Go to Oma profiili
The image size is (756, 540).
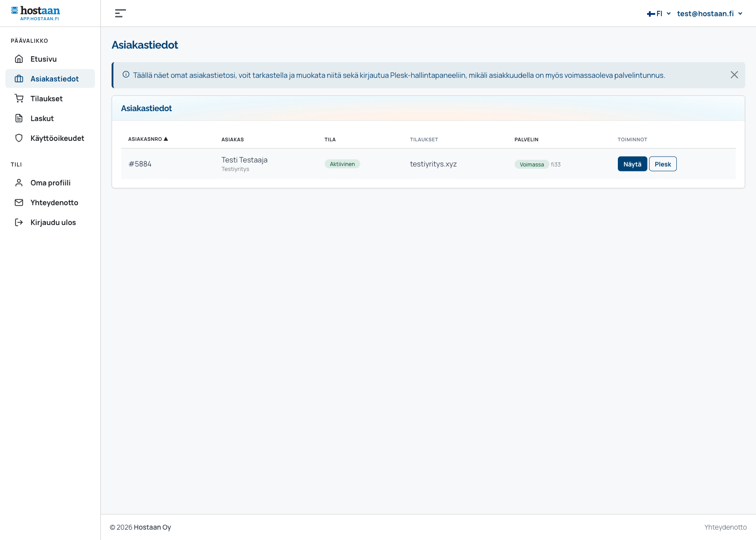pos(50,183)
